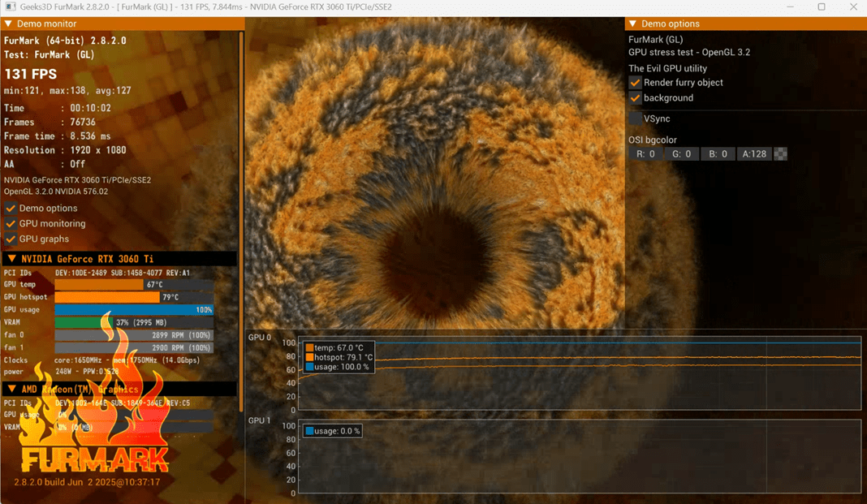Disable Render furry object checkbox
The image size is (867, 504).
(636, 83)
